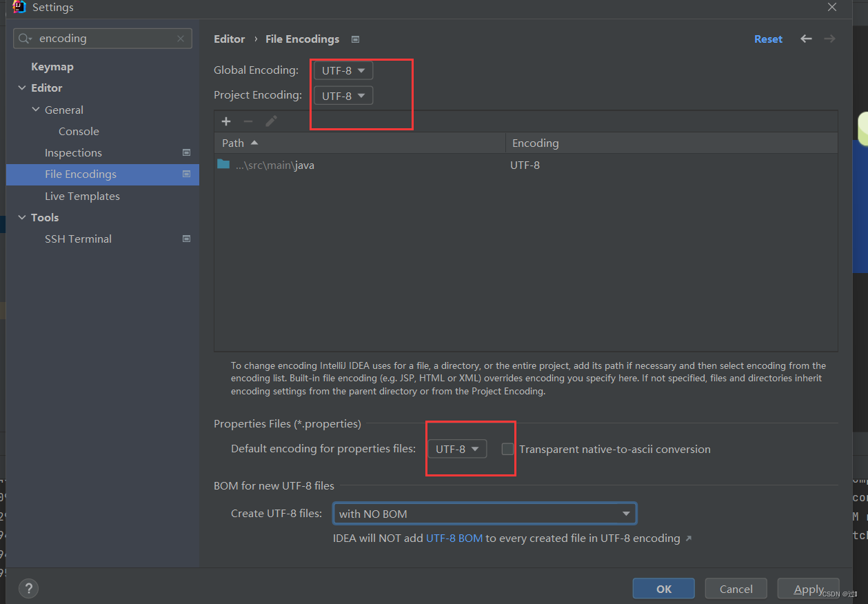Click the Editor label in the settings tree

pyautogui.click(x=46, y=88)
